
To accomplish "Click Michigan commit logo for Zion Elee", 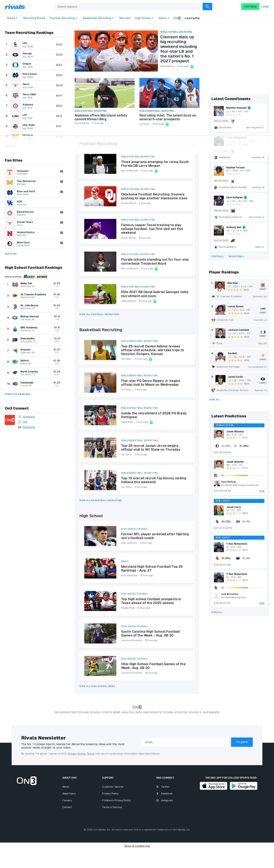I will point(263,285).
